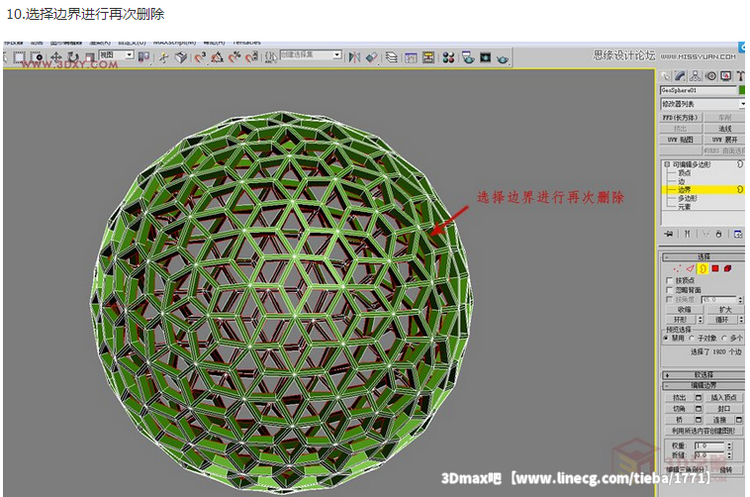
Task: Select the 禁用 preview selection radio
Action: tap(666, 338)
